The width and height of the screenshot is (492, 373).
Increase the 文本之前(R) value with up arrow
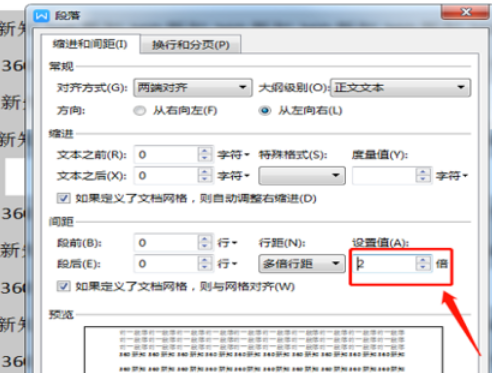coord(205,151)
